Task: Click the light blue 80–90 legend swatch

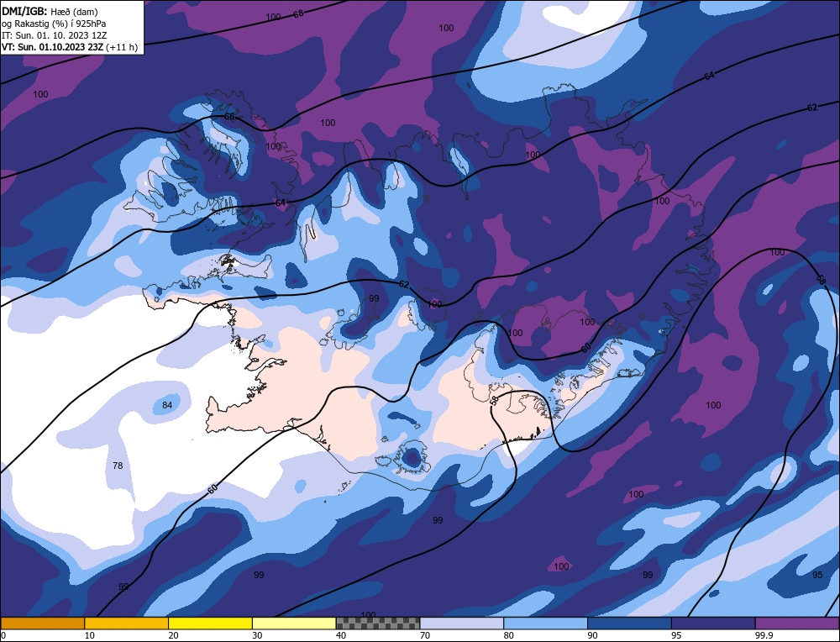Action: [545, 623]
